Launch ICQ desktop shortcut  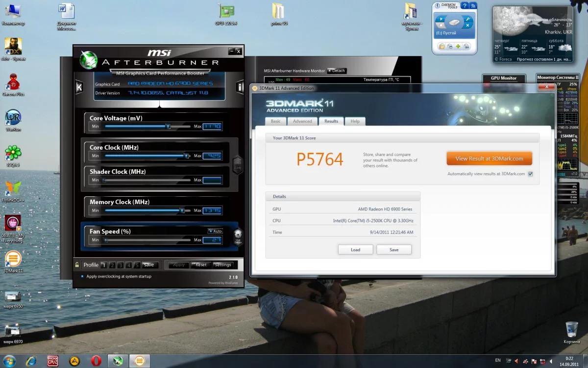[13, 156]
